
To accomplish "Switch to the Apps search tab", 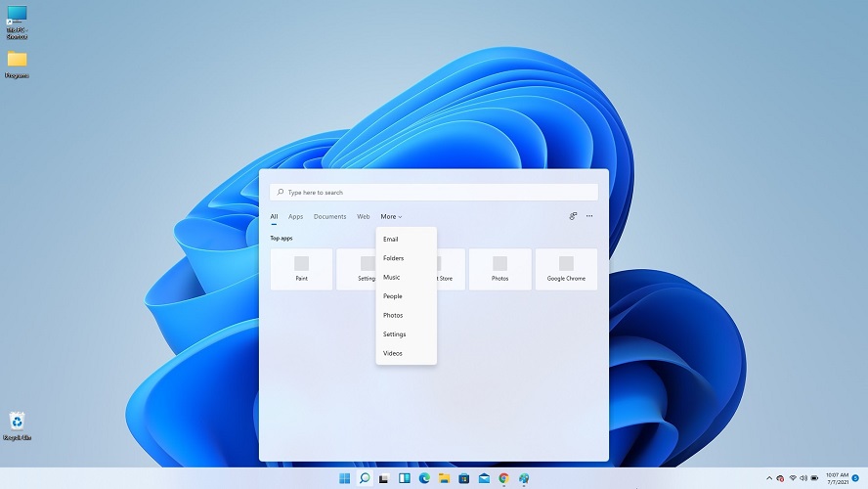I will (x=295, y=216).
